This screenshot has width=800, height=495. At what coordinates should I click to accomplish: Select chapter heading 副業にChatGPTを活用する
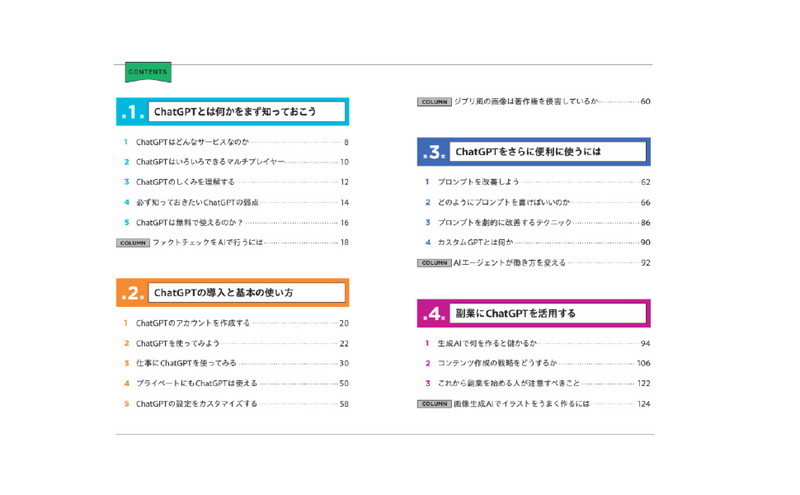pos(515,314)
